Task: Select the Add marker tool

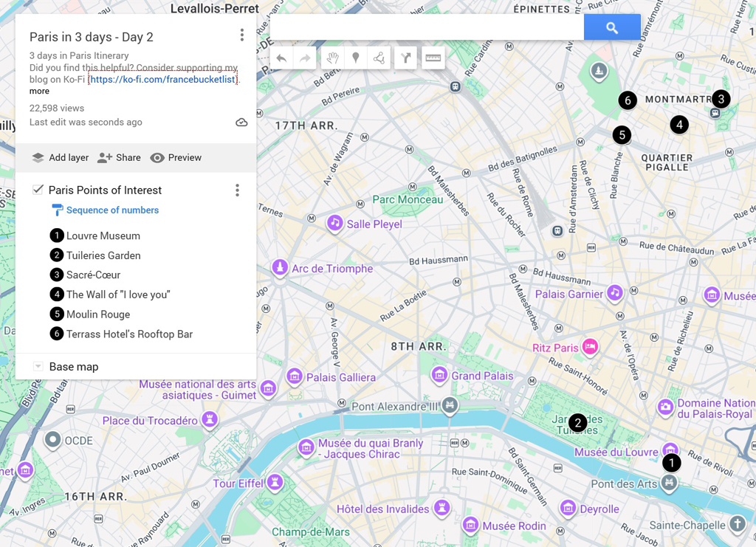Action: pyautogui.click(x=356, y=58)
